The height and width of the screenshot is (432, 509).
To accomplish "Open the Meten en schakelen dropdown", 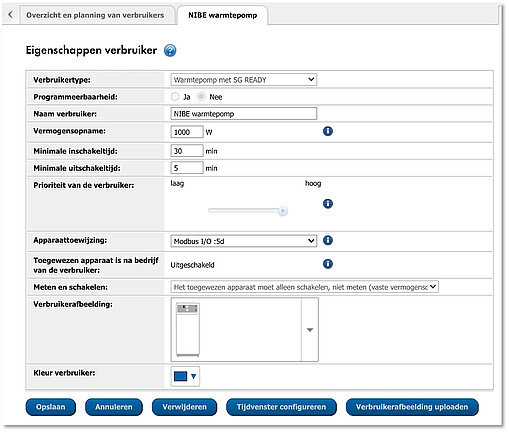I will point(304,287).
